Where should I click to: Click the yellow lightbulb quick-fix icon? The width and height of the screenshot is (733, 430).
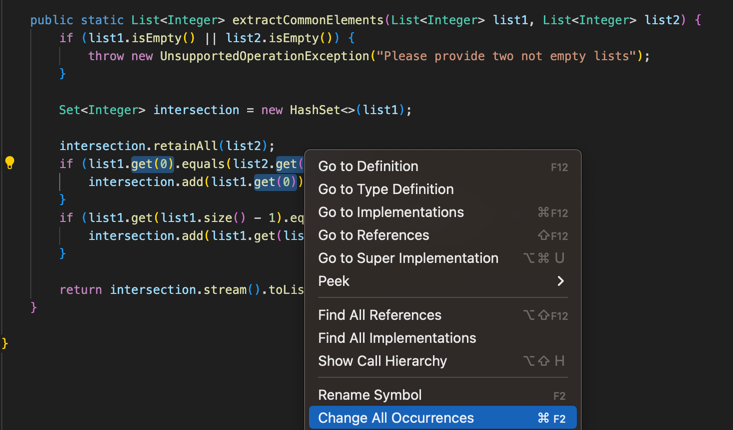pyautogui.click(x=10, y=163)
